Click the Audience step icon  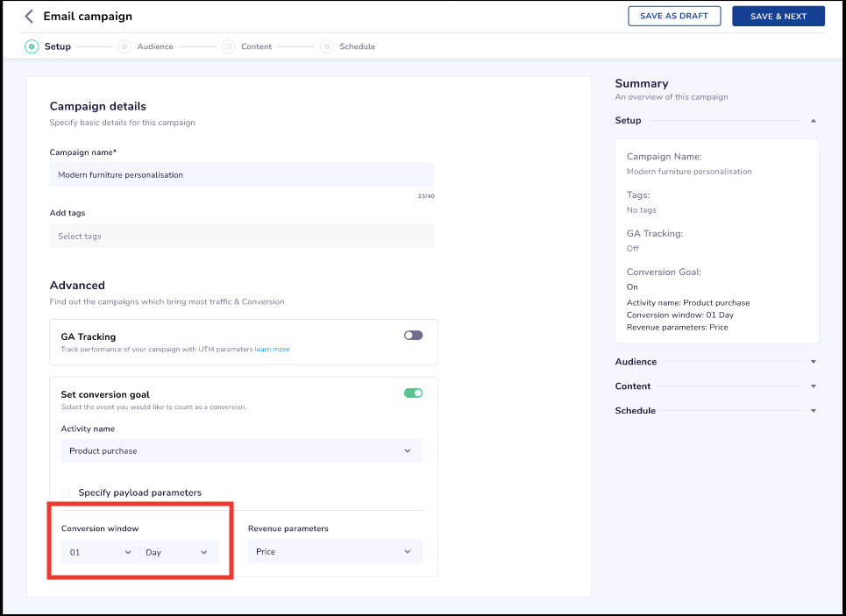click(124, 46)
